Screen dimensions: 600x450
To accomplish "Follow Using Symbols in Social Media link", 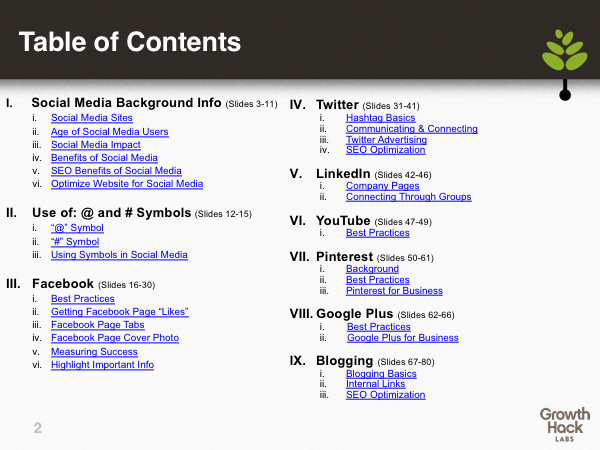I will pos(119,255).
